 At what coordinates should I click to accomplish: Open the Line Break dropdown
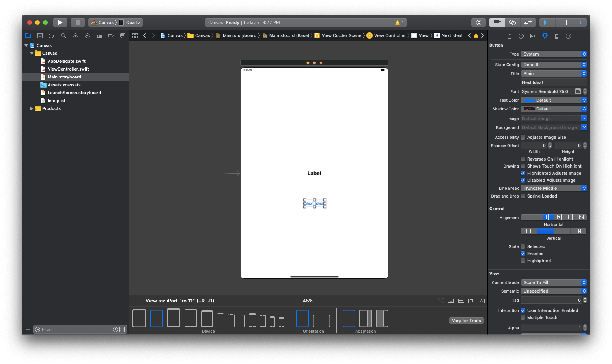click(554, 188)
